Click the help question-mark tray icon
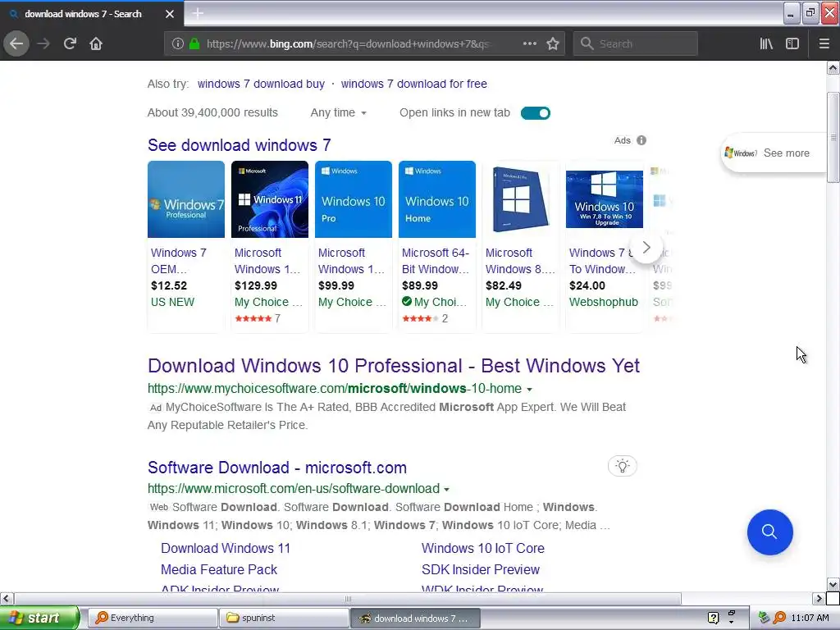 (713, 618)
